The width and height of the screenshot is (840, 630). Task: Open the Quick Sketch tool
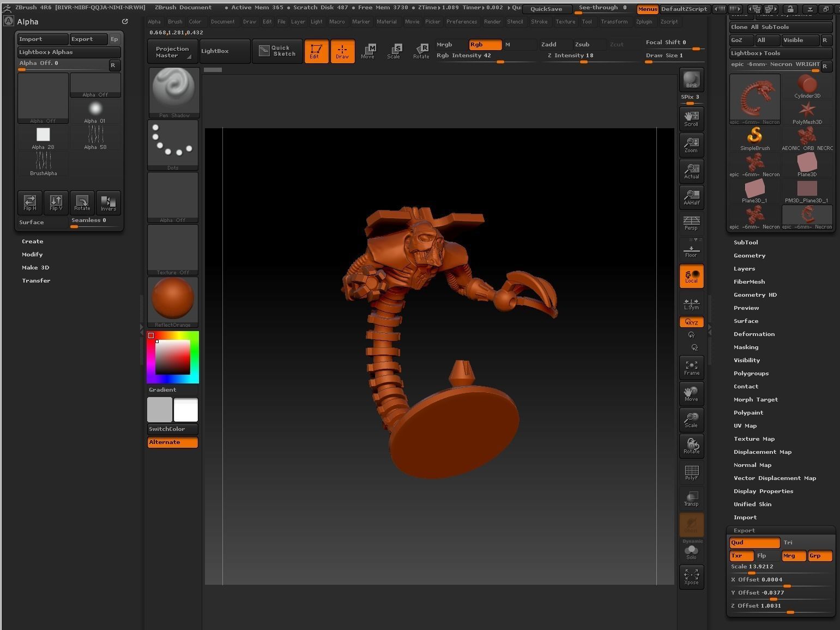tap(277, 51)
